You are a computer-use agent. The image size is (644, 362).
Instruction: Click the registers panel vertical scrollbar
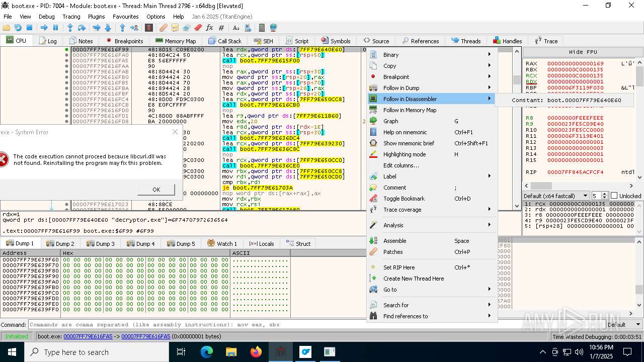click(x=639, y=120)
